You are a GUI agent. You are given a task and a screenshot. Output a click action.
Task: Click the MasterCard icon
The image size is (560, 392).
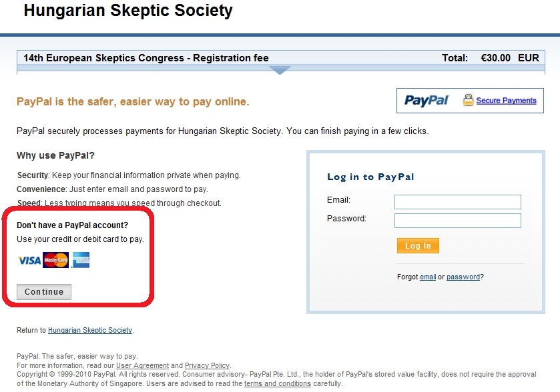(x=54, y=259)
